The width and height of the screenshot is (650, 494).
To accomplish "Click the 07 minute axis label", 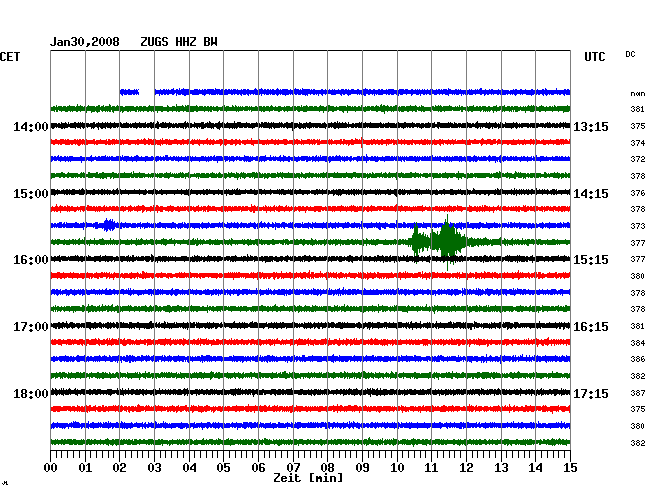I will pyautogui.click(x=293, y=468).
